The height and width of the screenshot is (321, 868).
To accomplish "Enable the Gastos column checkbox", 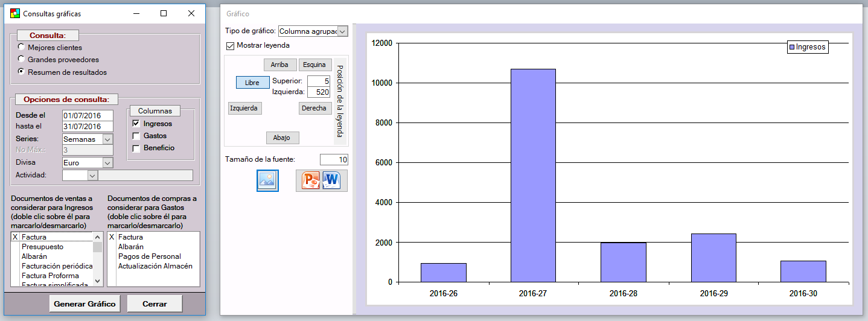I will point(136,136).
